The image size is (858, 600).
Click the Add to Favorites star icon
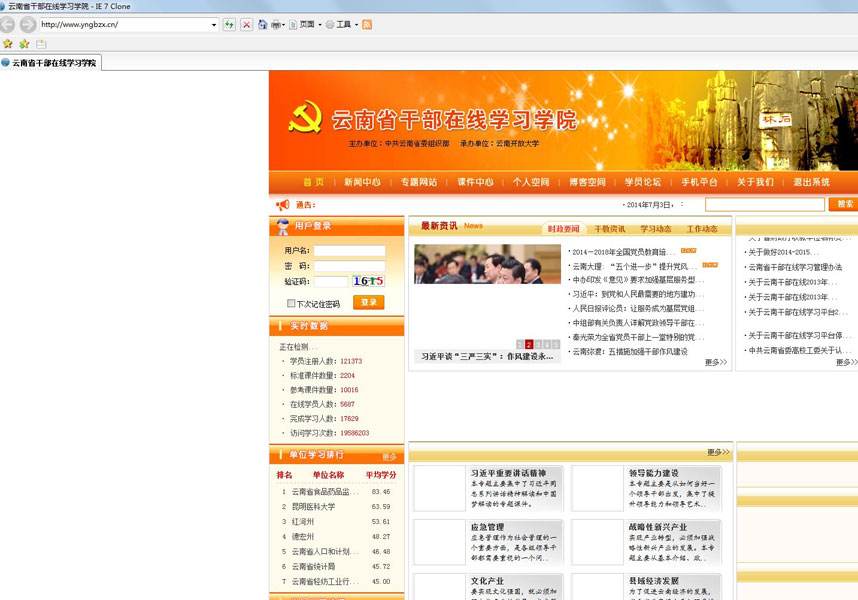[x=24, y=44]
